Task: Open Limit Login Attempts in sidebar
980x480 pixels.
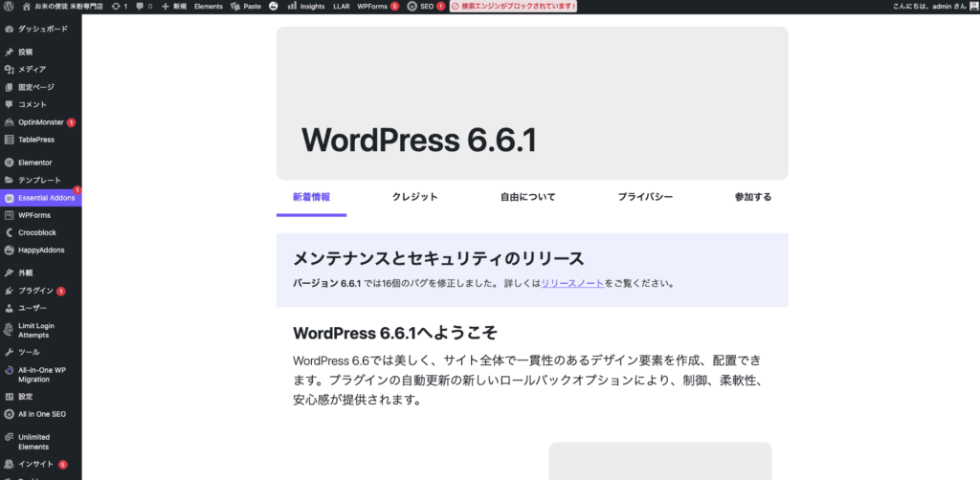Action: [x=40, y=330]
